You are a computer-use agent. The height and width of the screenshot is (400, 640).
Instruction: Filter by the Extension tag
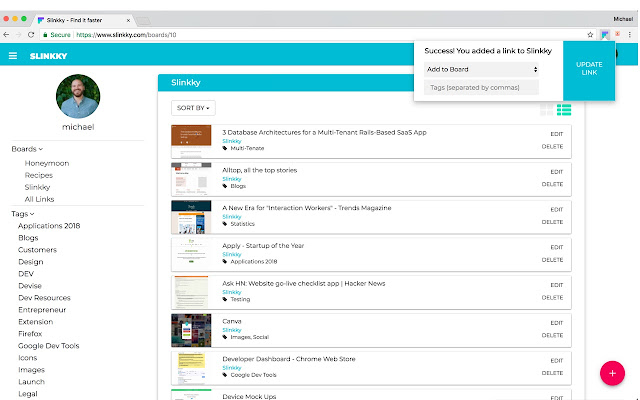point(36,322)
